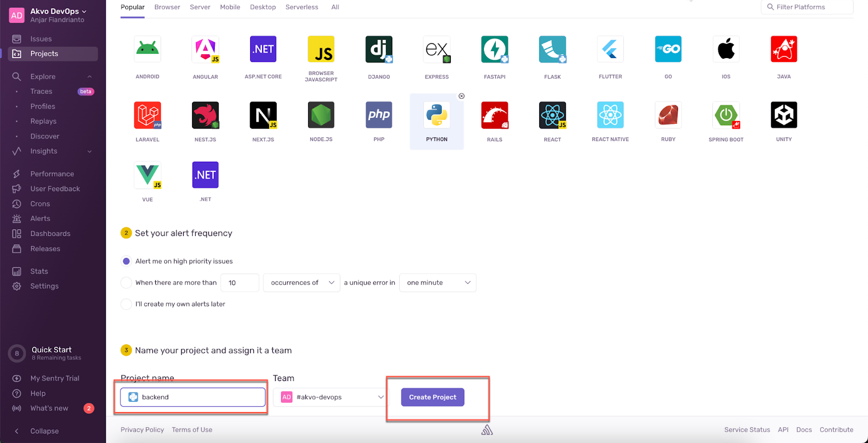This screenshot has height=443, width=868.
Task: Choose the Vue platform icon
Action: tap(148, 175)
